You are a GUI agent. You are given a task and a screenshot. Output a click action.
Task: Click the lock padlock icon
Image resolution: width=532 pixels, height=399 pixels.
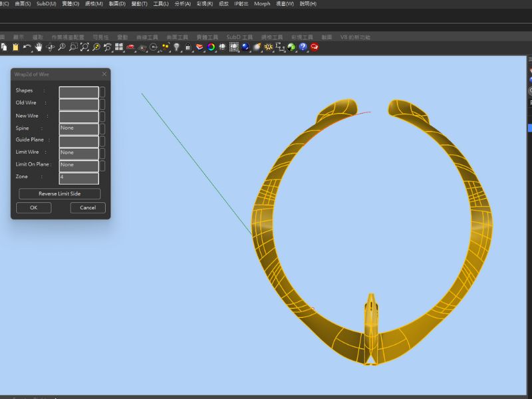(188, 47)
